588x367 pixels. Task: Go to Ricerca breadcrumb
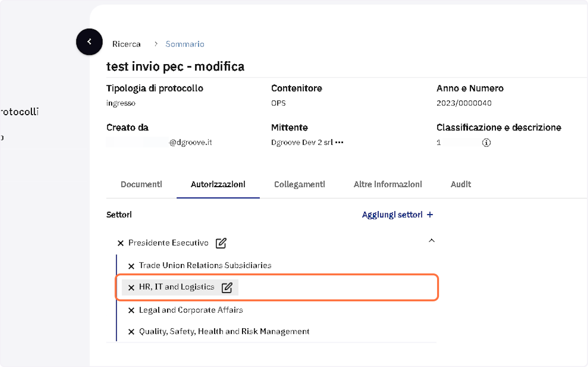tap(126, 44)
